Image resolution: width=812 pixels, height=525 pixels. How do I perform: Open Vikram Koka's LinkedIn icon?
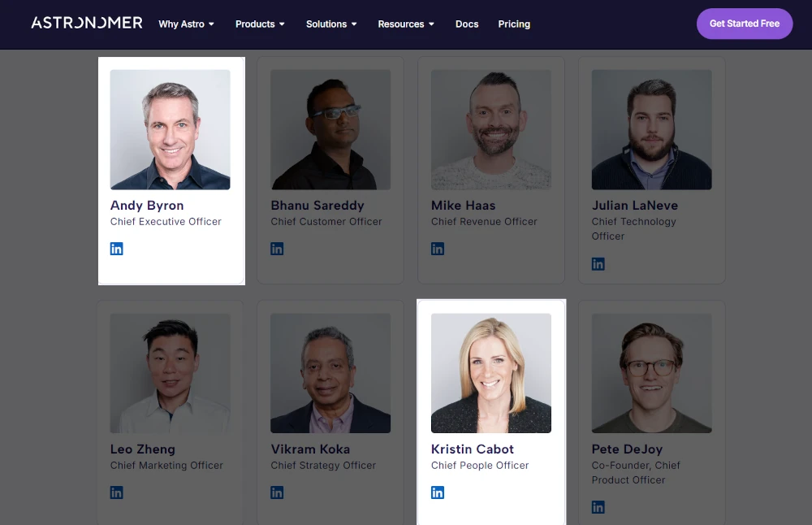click(277, 492)
